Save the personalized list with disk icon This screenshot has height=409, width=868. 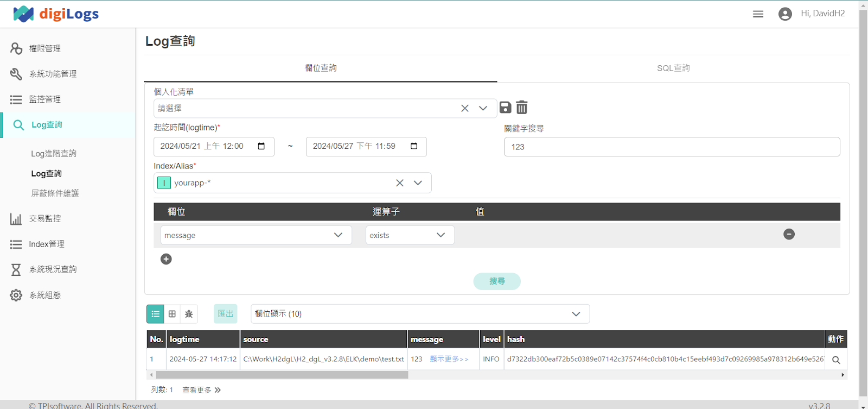pos(506,108)
